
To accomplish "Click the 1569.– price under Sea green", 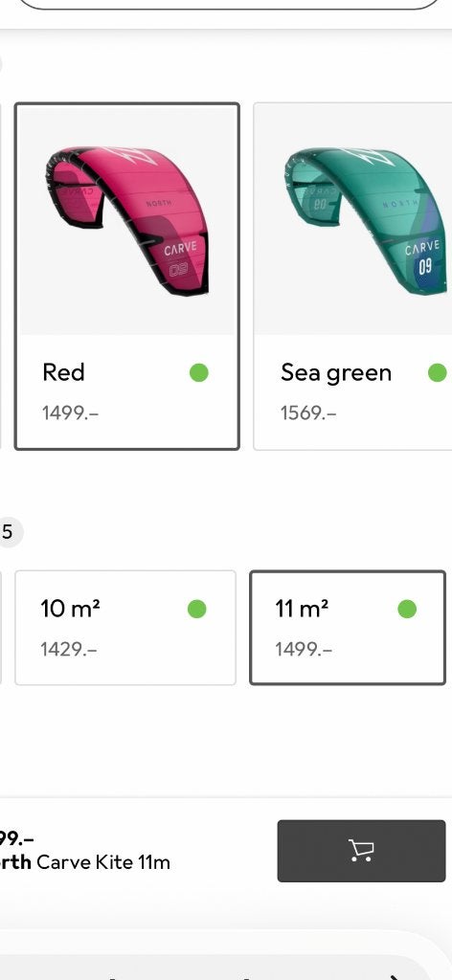I will tap(309, 413).
